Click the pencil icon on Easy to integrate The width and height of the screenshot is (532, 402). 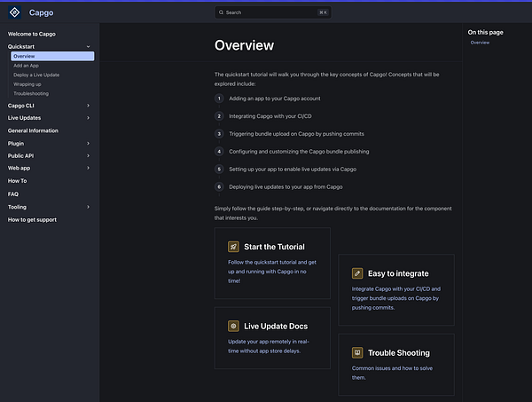coord(357,273)
